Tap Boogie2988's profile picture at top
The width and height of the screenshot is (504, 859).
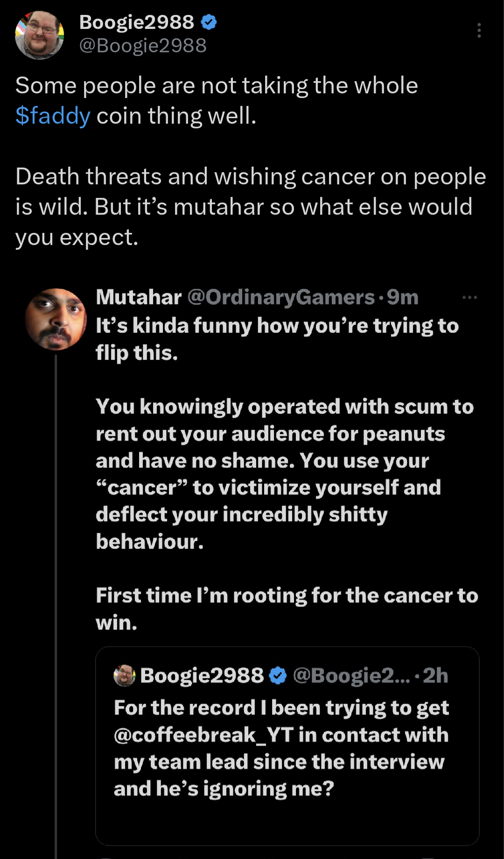[x=39, y=35]
